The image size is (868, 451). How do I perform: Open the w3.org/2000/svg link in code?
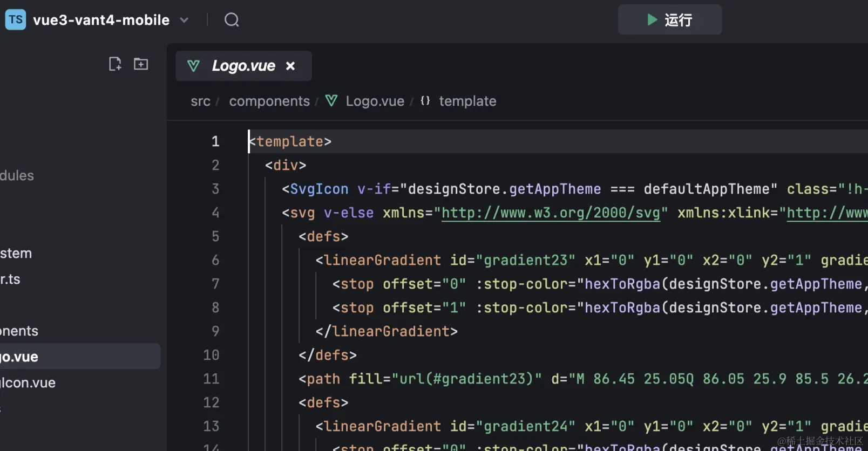click(x=551, y=213)
